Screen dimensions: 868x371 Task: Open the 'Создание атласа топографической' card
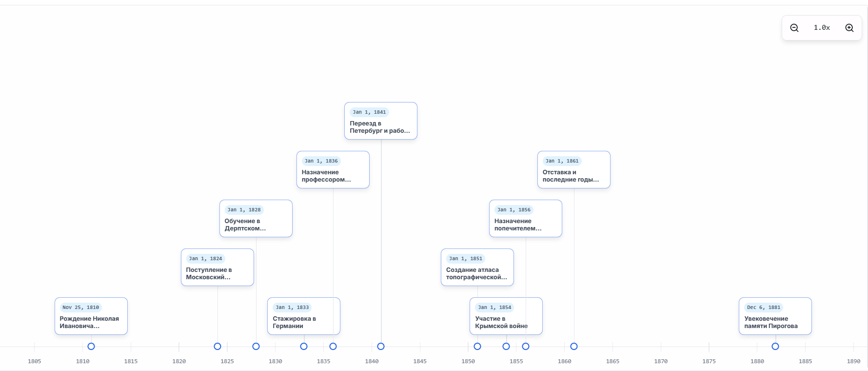[x=477, y=268]
